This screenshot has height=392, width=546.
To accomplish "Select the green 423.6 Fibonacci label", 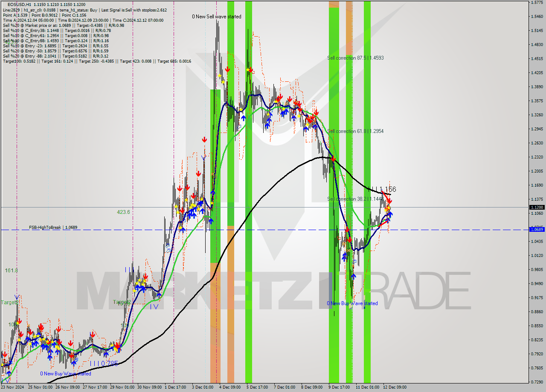I will point(124,212).
